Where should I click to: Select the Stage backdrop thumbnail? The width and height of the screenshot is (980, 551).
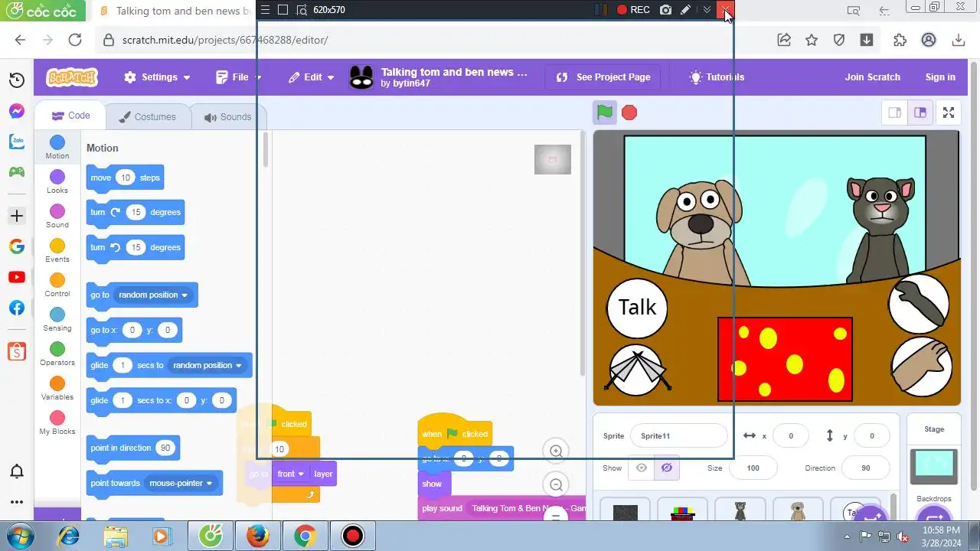[933, 466]
